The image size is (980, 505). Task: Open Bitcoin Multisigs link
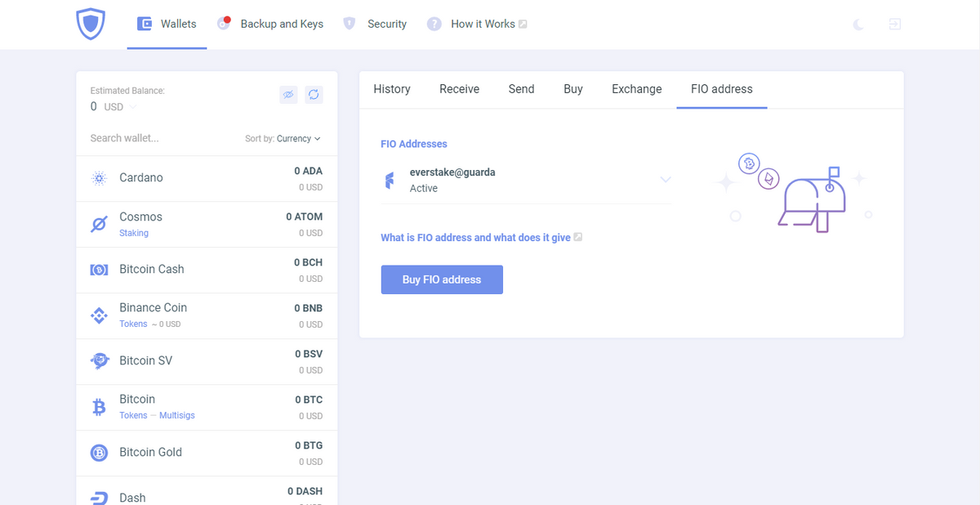click(177, 416)
